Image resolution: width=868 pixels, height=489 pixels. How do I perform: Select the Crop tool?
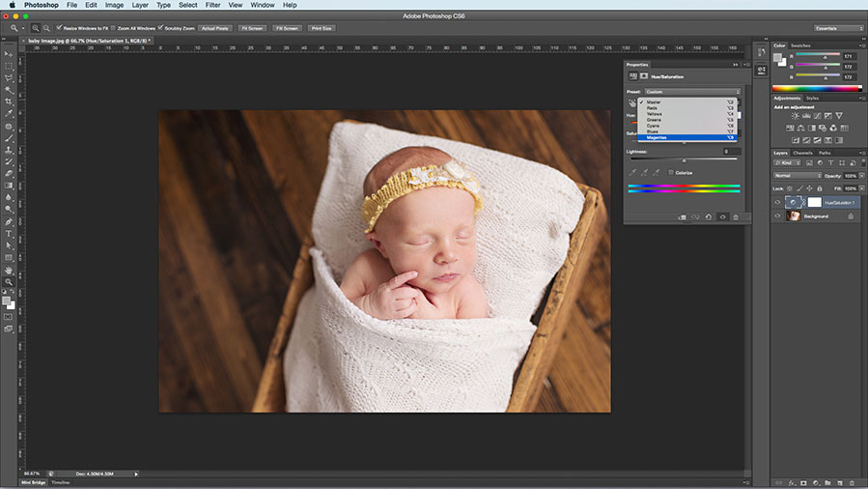tap(9, 101)
